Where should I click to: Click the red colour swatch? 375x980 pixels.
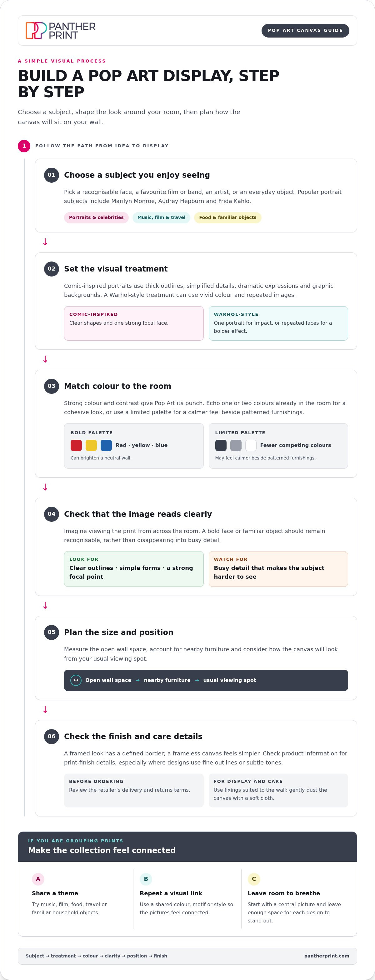click(x=76, y=445)
